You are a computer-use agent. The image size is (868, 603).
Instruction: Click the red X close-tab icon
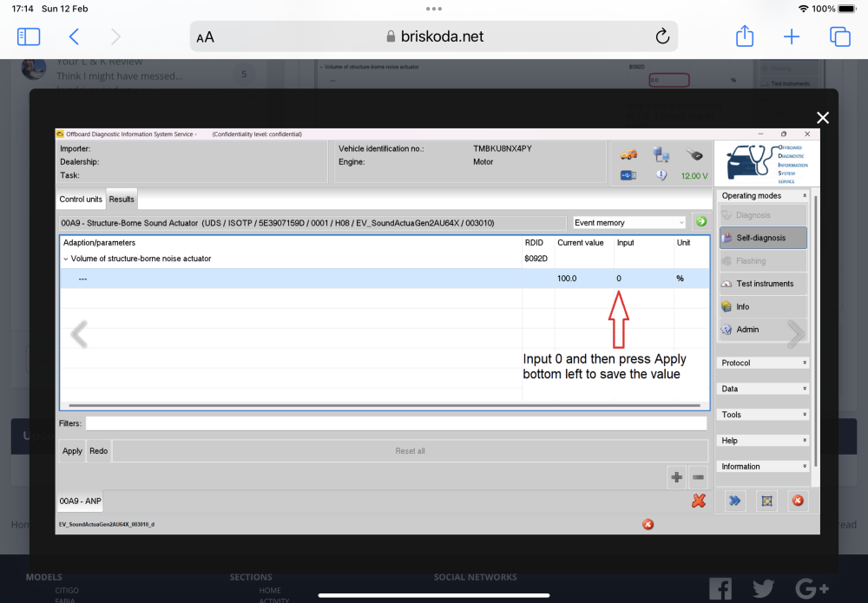point(699,501)
